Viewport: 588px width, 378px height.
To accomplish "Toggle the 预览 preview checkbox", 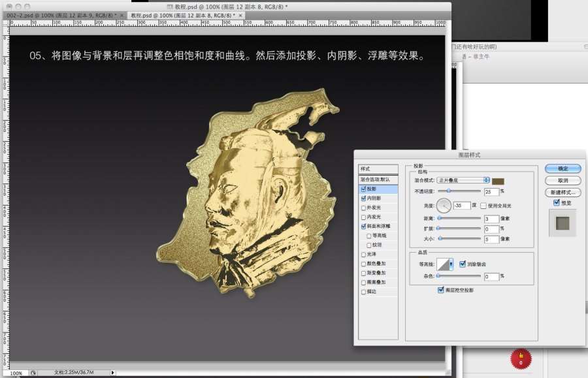I will point(556,203).
